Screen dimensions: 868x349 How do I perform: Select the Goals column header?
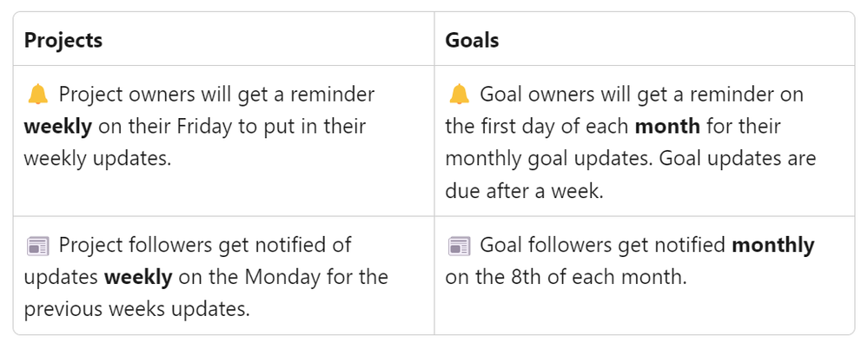[472, 41]
